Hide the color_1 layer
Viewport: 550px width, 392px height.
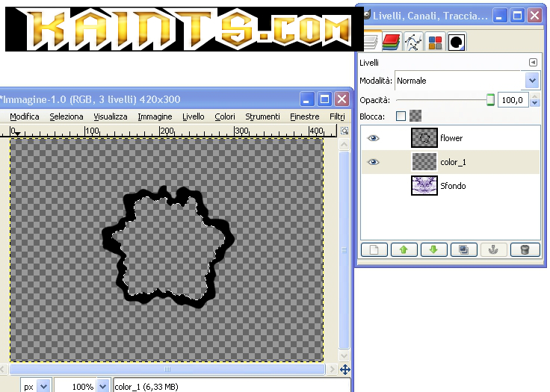point(374,162)
